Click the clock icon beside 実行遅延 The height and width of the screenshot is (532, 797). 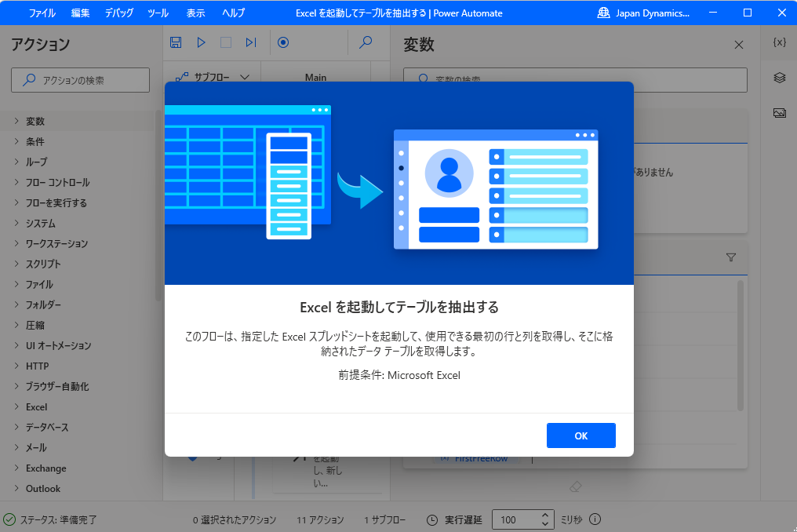pos(431,519)
